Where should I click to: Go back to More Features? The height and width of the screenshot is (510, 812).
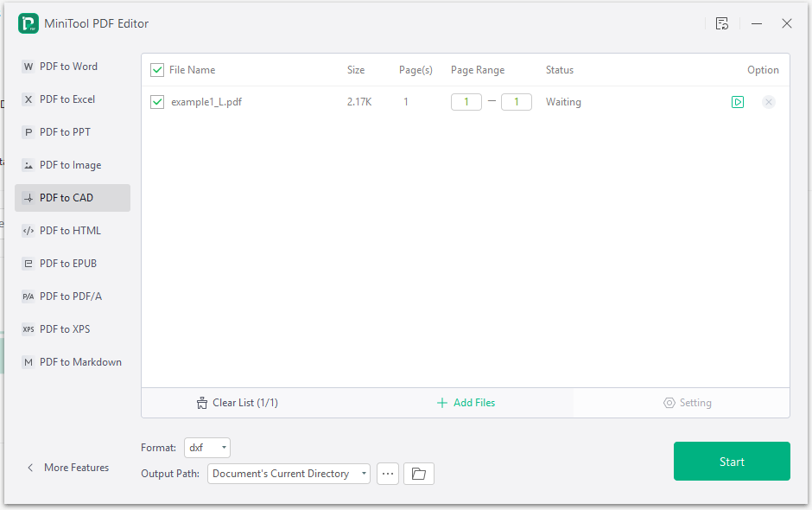tap(77, 468)
